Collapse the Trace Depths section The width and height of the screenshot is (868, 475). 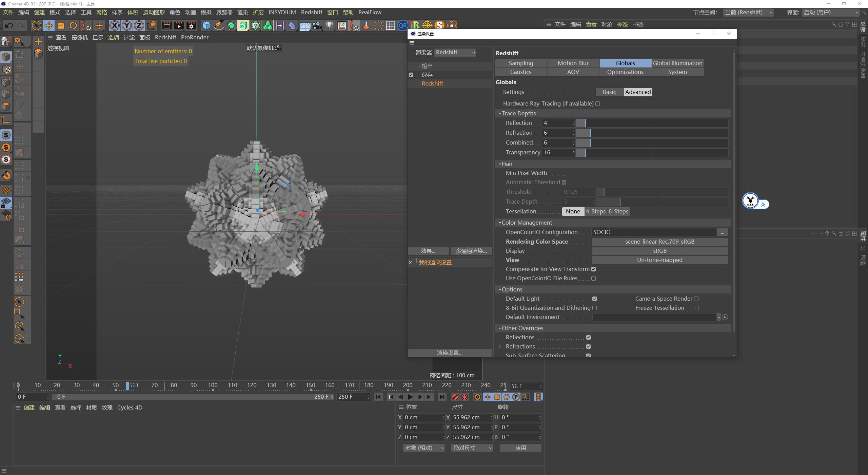[500, 113]
